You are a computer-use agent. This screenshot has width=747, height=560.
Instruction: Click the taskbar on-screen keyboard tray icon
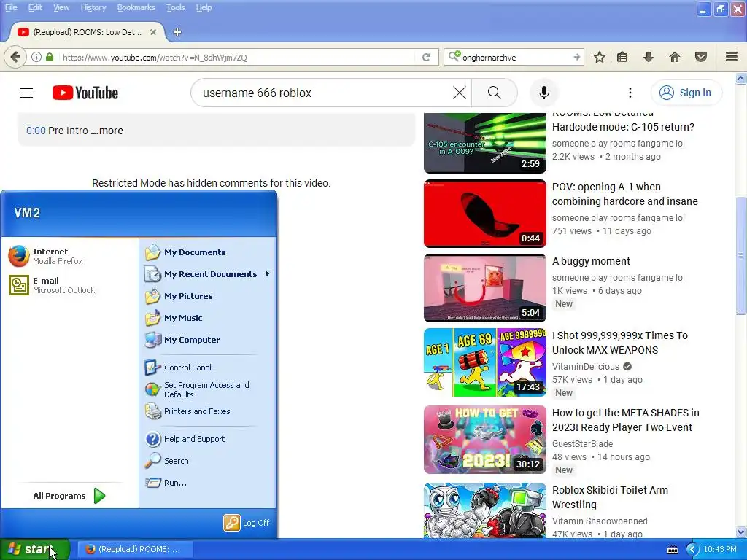point(672,550)
